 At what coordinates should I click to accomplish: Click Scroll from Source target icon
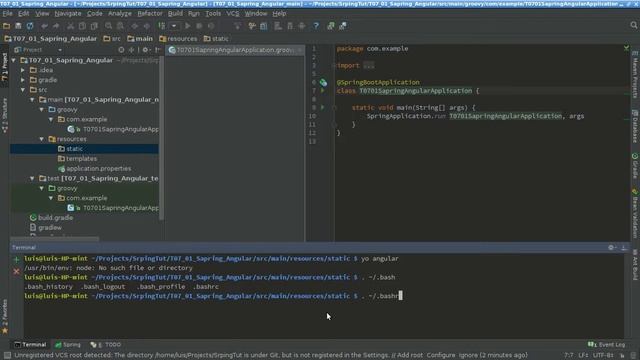click(x=121, y=50)
